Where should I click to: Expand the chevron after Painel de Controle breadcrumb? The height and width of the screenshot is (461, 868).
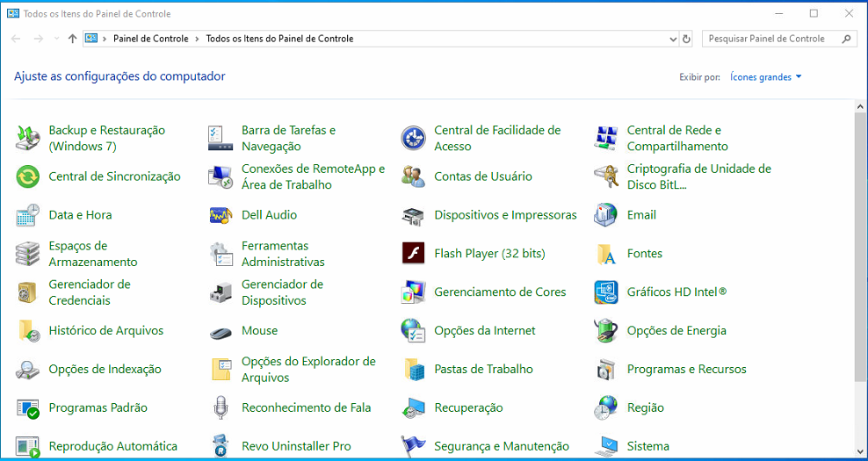pos(198,39)
